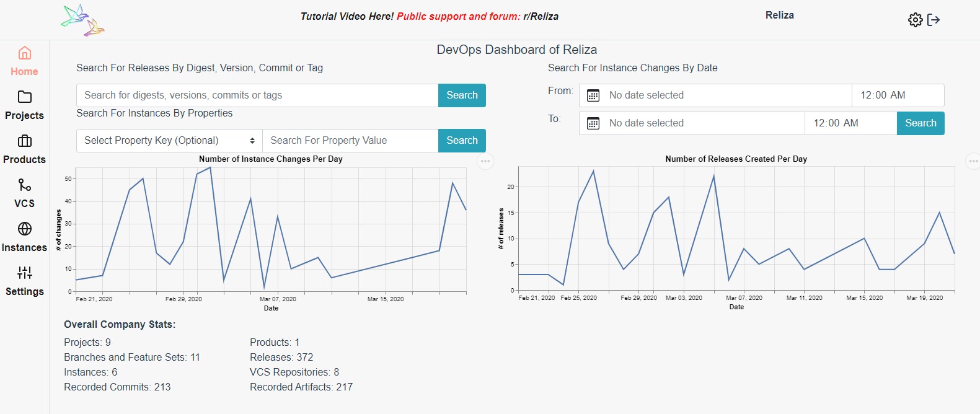Click Search button for digests and versions

[x=462, y=95]
